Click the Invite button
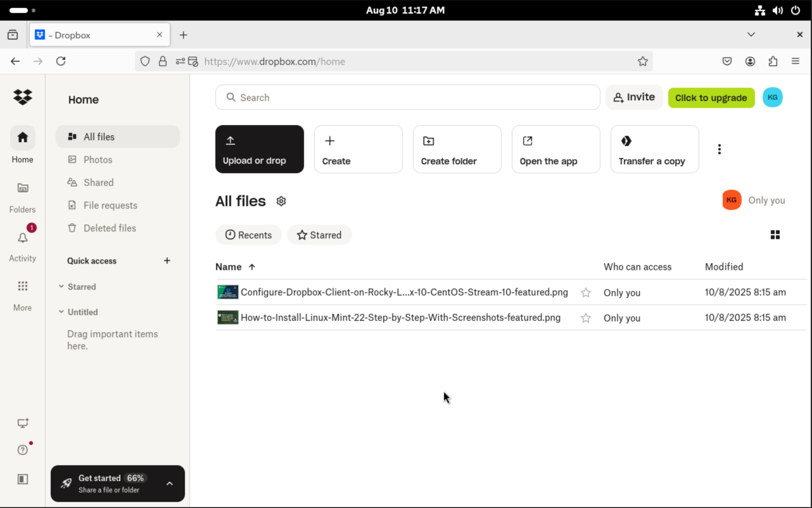Viewport: 812px width, 508px height. coord(634,97)
